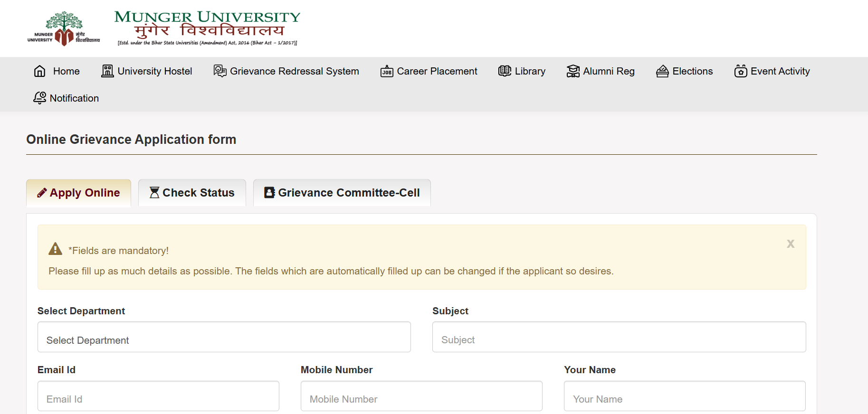
Task: Click the contact book icon on Grievance Committee-Cell
Action: click(269, 192)
